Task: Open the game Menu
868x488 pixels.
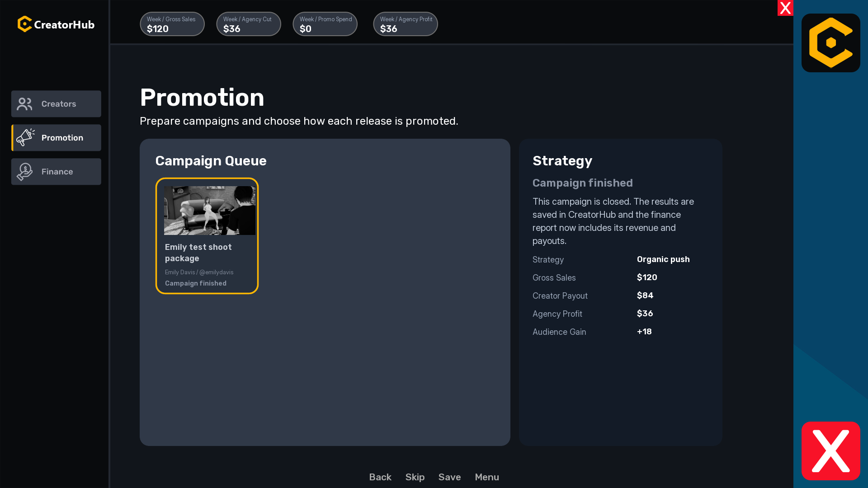Action: (x=487, y=477)
